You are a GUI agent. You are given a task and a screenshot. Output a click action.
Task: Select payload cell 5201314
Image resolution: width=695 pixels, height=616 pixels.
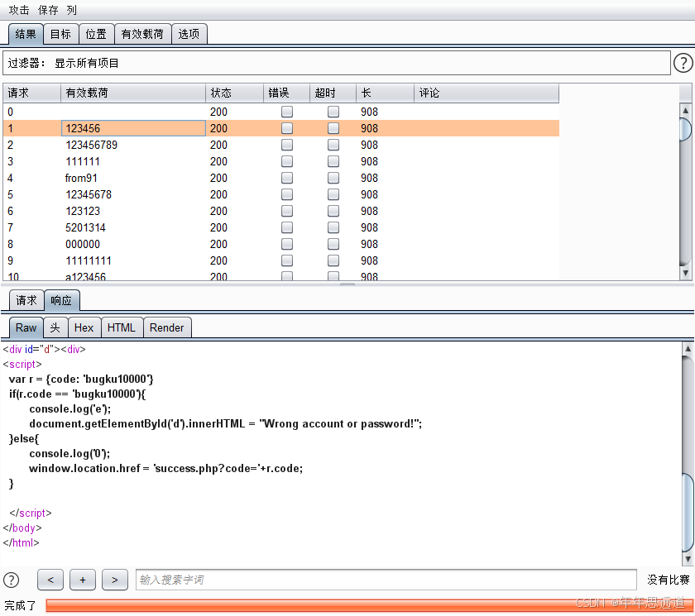tap(133, 227)
